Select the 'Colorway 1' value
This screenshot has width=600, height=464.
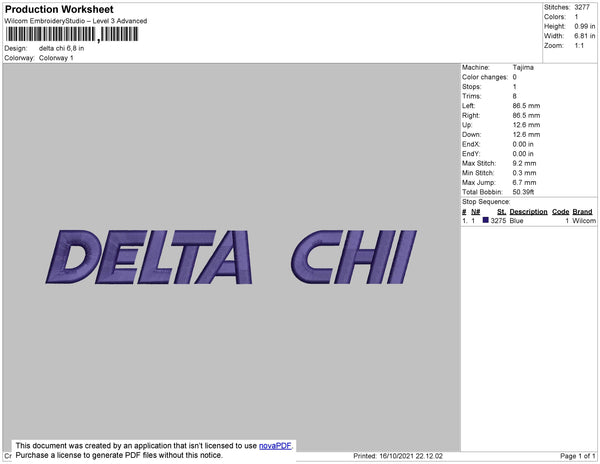pos(56,58)
